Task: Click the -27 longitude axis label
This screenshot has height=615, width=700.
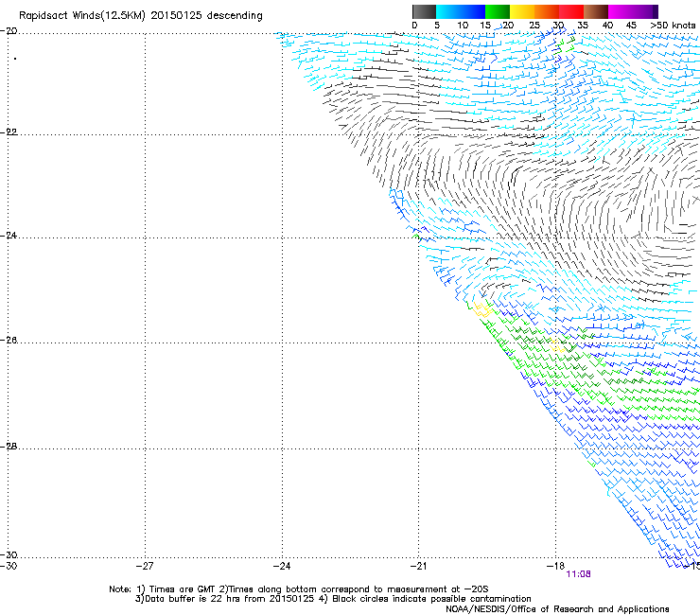Action: pos(145,567)
